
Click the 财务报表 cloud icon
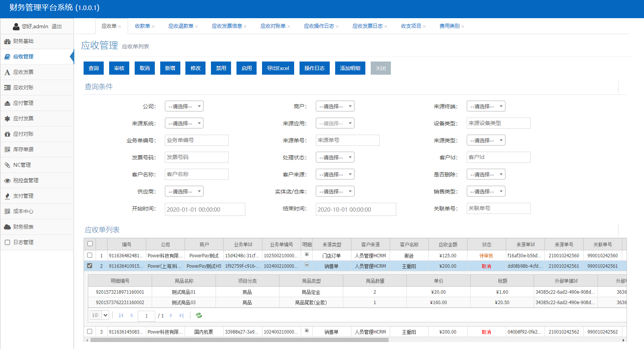coord(7,227)
